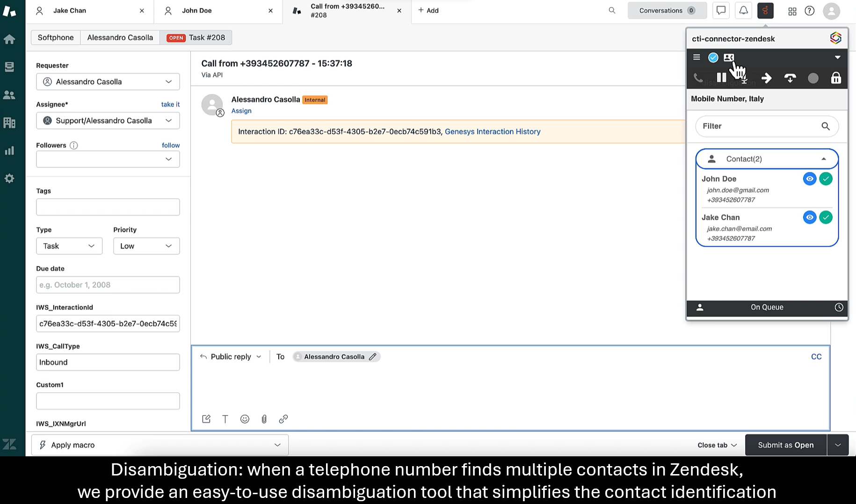Click the secure pause lock icon
The height and width of the screenshot is (504, 856).
[836, 78]
